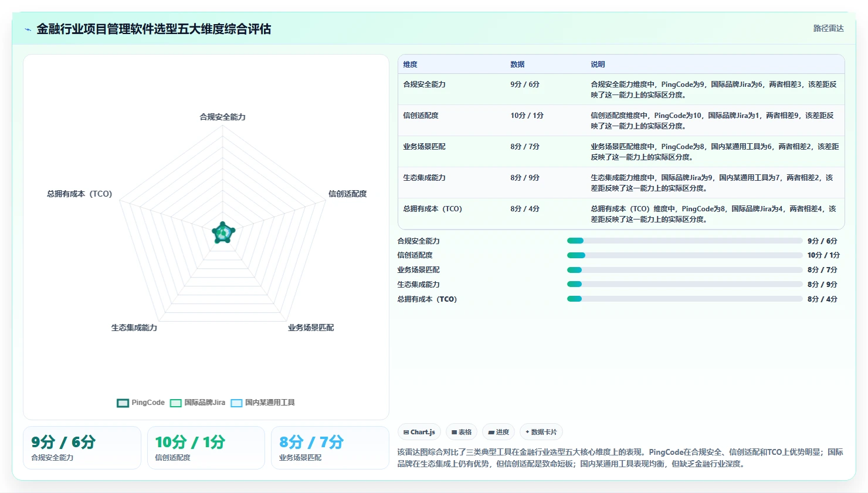Open the 8分 / 7分 业务场景匹配 data card
Viewport: 868px width, 493px height.
pos(330,448)
